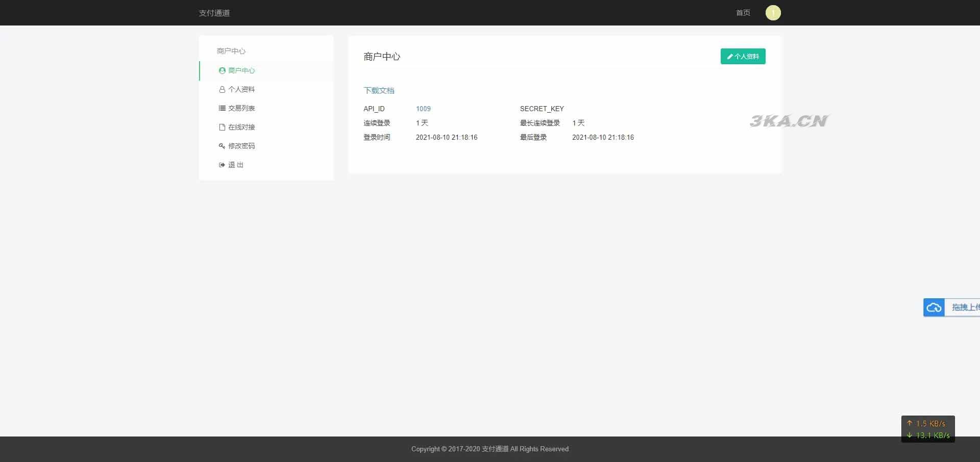The width and height of the screenshot is (980, 462).
Task: Click the 拖拽上传 floating widget label
Action: click(965, 307)
